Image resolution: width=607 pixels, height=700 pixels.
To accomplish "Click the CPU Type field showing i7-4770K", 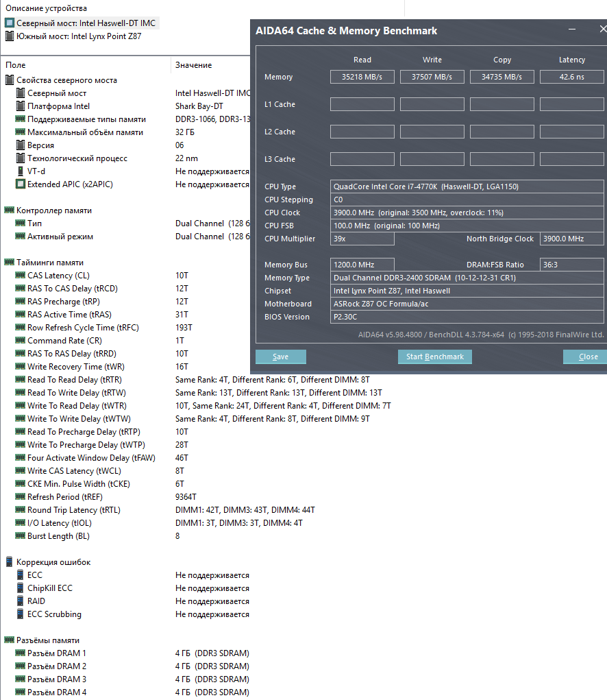I will [467, 186].
